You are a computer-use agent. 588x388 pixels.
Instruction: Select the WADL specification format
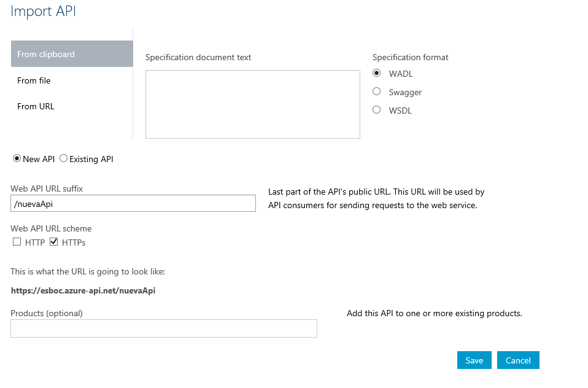click(376, 73)
